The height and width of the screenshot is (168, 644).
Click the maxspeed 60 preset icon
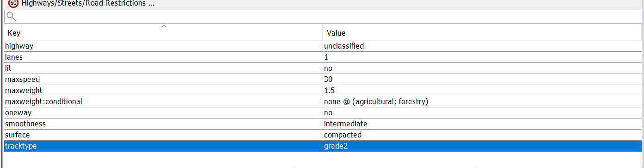click(x=13, y=3)
